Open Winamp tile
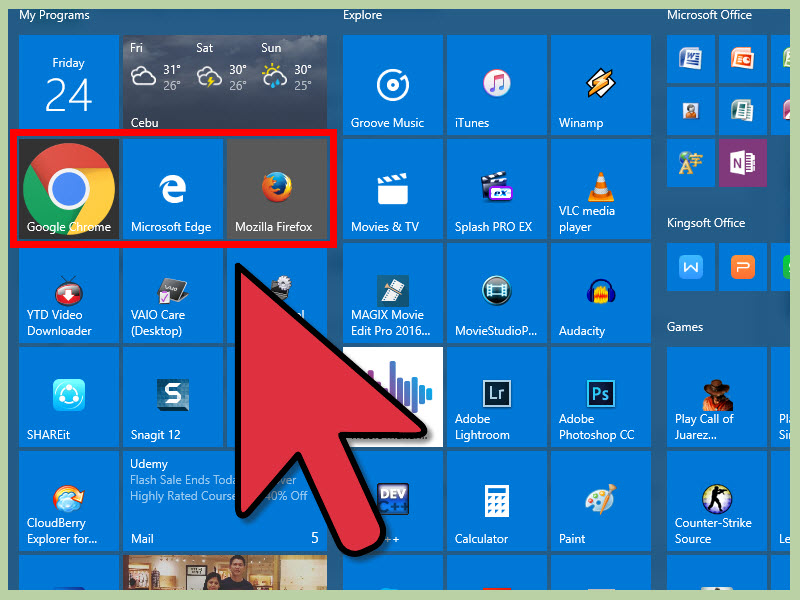The image size is (800, 600). 601,85
